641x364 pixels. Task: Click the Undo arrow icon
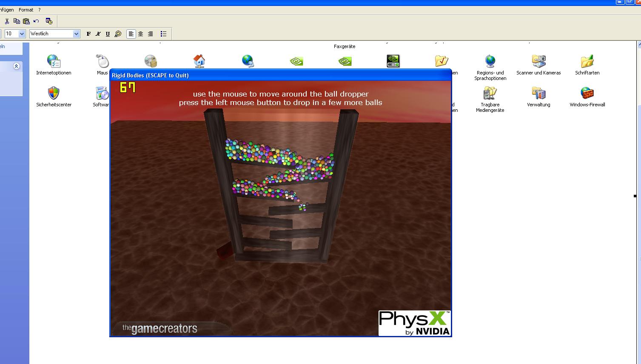coord(36,21)
